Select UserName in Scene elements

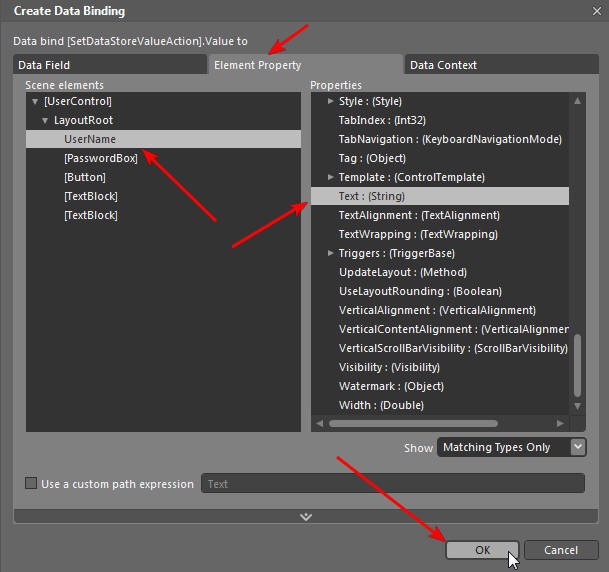pyautogui.click(x=164, y=139)
